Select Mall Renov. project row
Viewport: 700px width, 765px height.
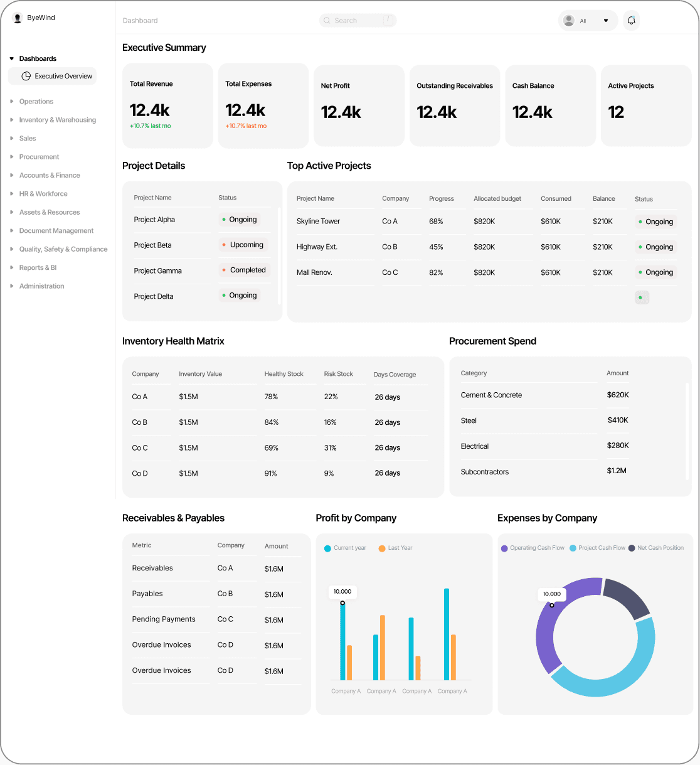487,272
